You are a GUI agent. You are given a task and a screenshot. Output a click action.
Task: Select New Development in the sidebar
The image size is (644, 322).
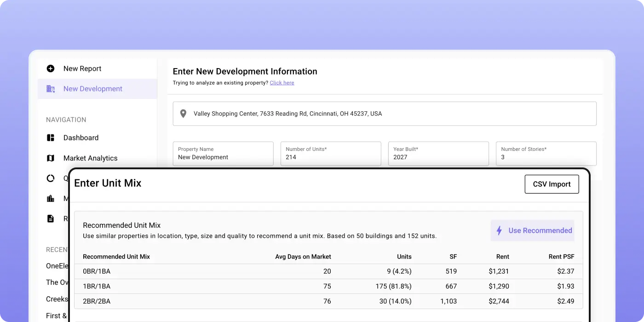pos(98,89)
